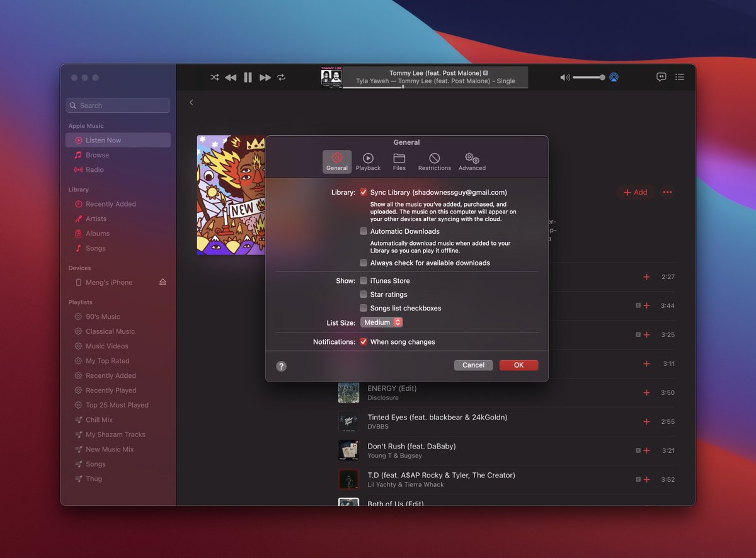The height and width of the screenshot is (558, 756).
Task: Click the Tinted Eyes album thumbnail
Action: (x=348, y=421)
